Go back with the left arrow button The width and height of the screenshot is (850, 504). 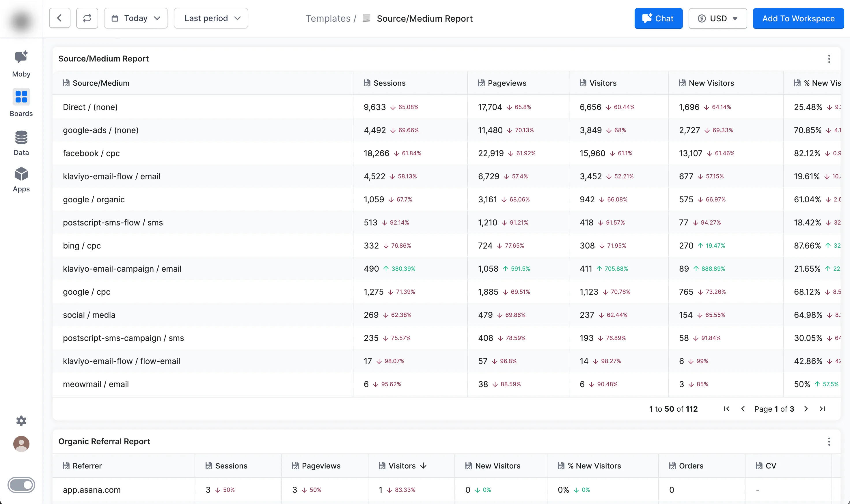click(x=59, y=18)
